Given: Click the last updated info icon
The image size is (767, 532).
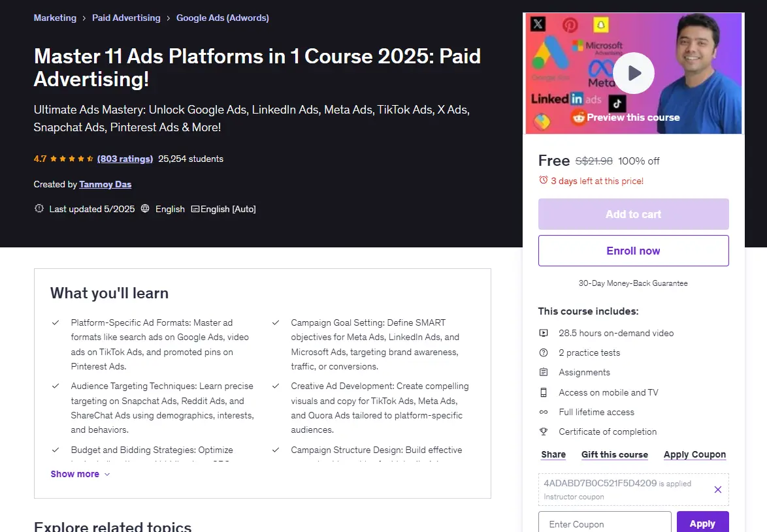Looking at the screenshot, I should (x=39, y=209).
